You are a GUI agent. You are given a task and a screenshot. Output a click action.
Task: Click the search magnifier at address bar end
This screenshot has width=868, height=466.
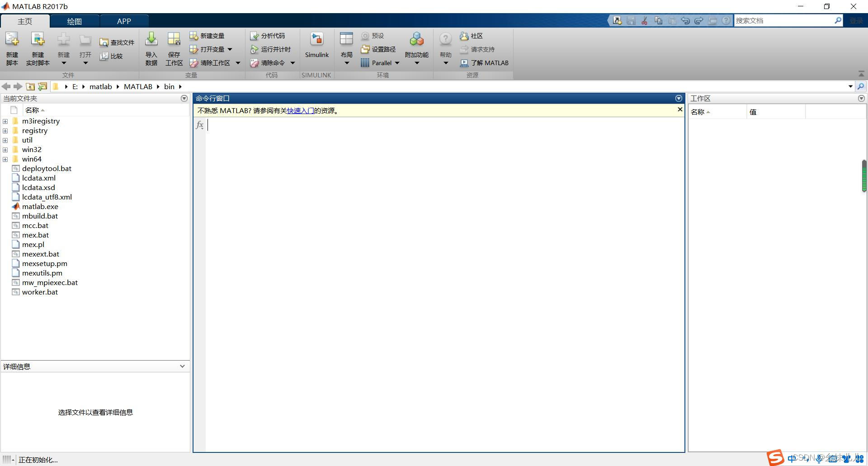[861, 86]
